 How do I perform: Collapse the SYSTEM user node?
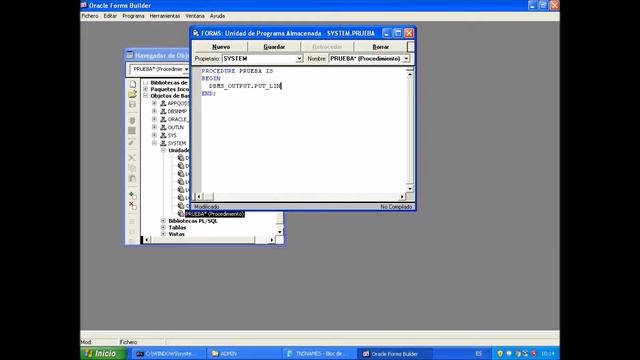coord(154,143)
